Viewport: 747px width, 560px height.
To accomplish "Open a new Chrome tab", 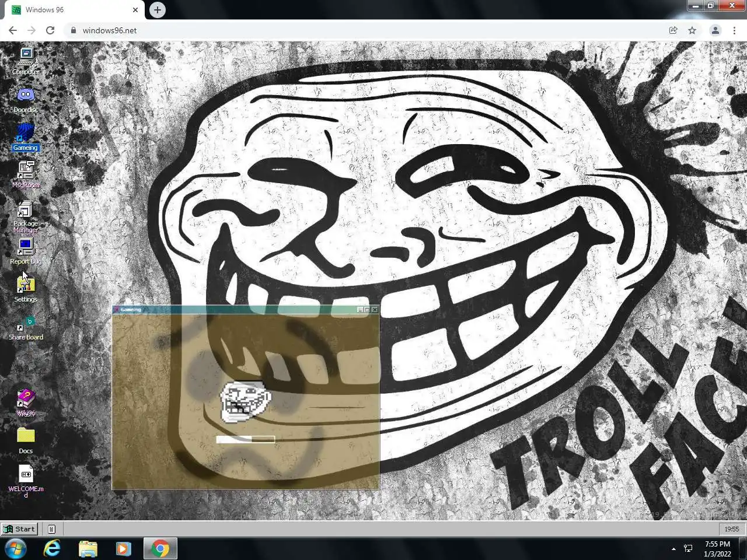I will click(157, 10).
